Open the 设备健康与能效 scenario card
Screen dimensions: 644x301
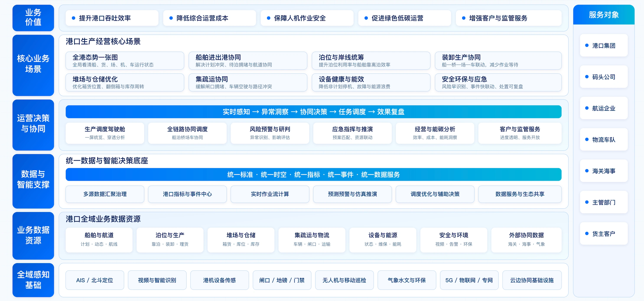coord(371,83)
